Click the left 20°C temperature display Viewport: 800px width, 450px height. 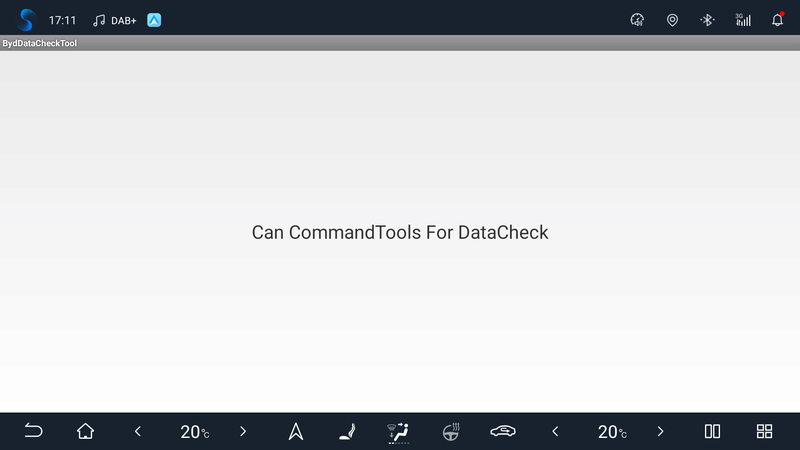tap(194, 432)
